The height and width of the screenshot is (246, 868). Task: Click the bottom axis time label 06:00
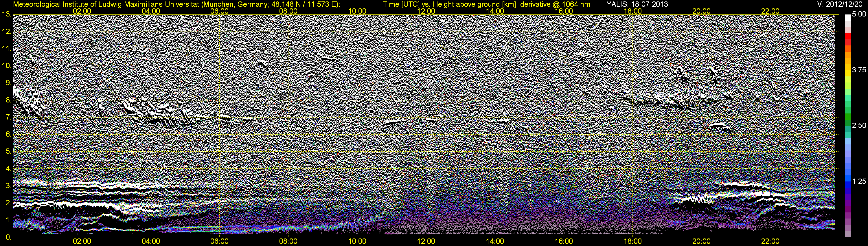pyautogui.click(x=219, y=242)
